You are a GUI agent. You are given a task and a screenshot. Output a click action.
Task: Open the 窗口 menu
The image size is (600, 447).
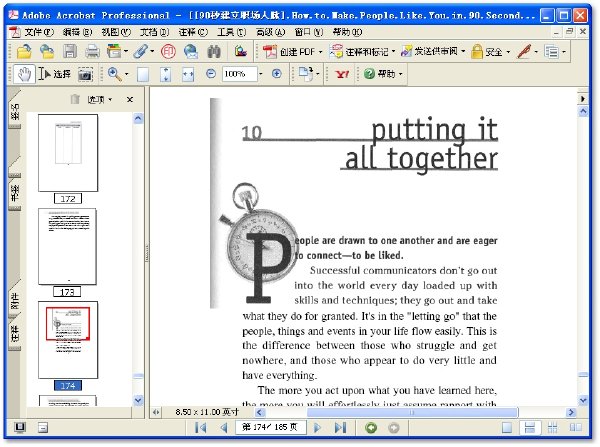(x=308, y=32)
